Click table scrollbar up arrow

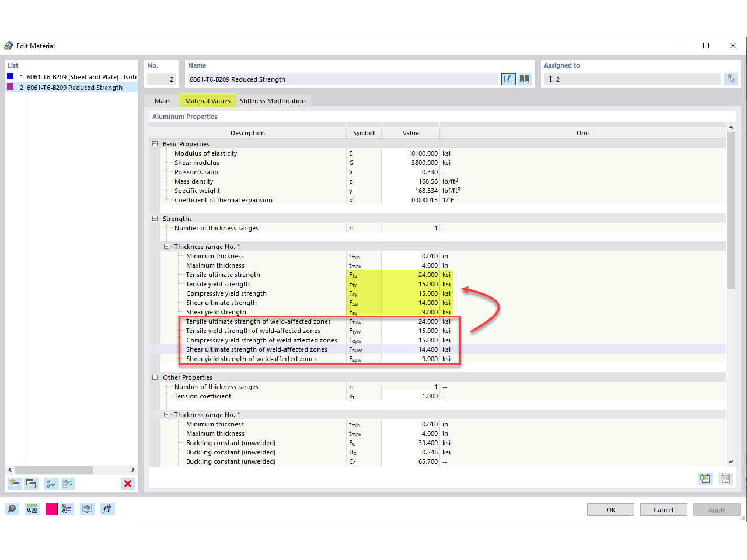pos(731,127)
